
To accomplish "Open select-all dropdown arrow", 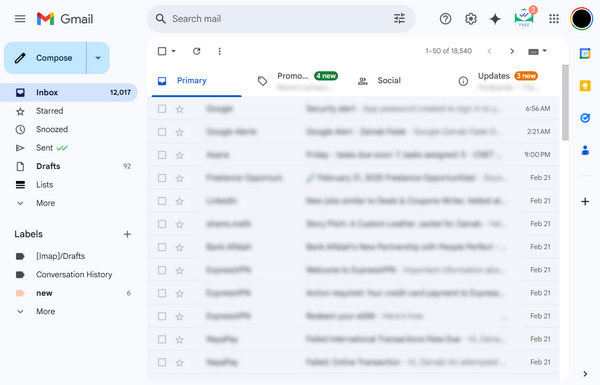I will click(173, 51).
